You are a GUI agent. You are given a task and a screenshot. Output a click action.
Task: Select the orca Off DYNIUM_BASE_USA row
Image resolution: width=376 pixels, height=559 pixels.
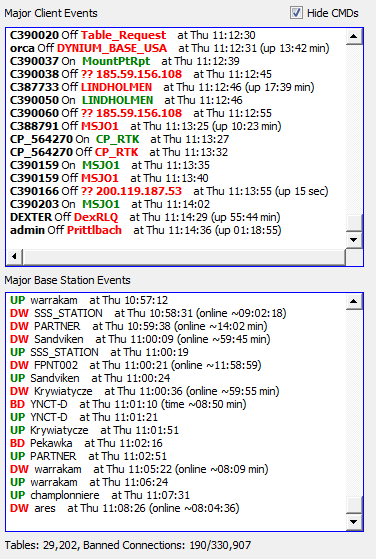pyautogui.click(x=170, y=48)
